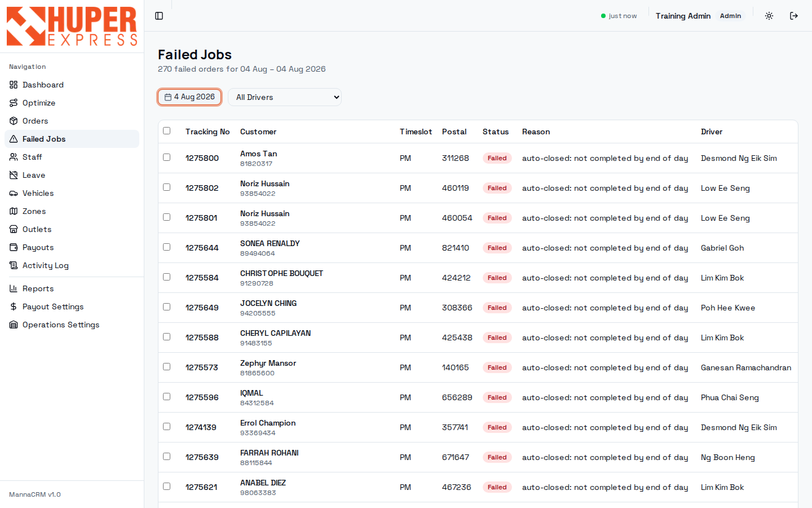Tick the select-all checkbox in table header
Screen dimensions: 812x508
click(166, 131)
